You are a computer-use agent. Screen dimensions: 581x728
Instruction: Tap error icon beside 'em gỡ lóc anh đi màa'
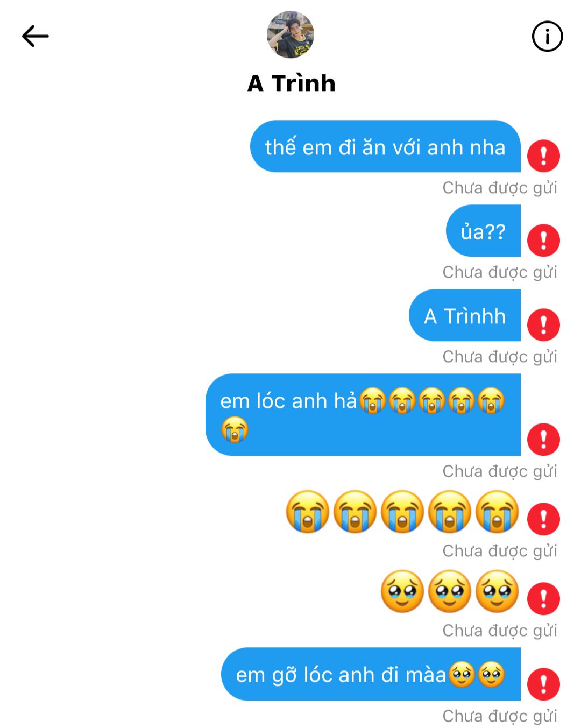[x=543, y=684]
